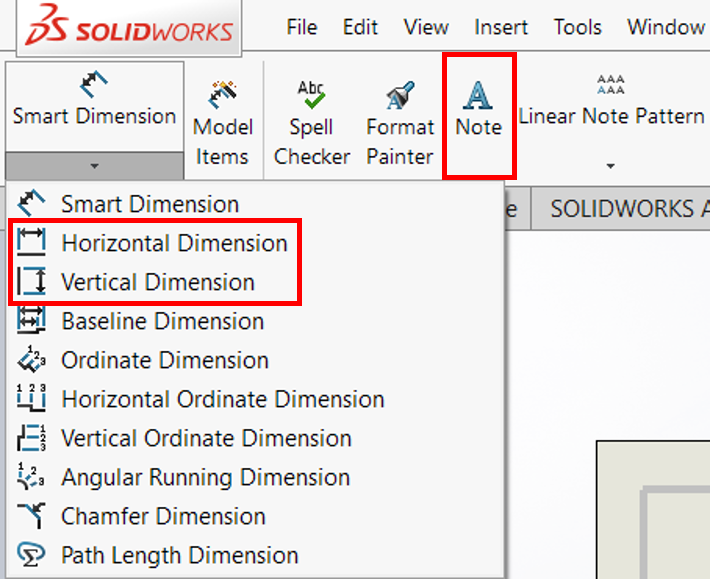Pick Vertical Ordinate Dimension
710x579 pixels.
coord(255,438)
